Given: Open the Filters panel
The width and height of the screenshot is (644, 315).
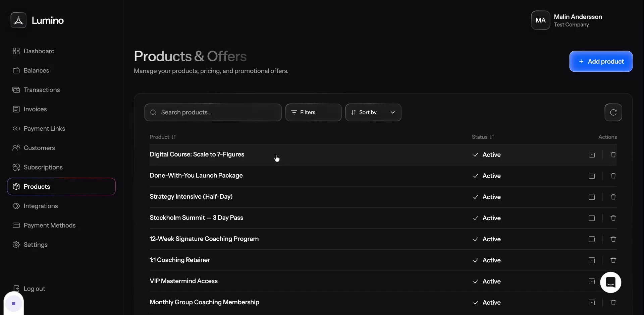Looking at the screenshot, I should 313,112.
